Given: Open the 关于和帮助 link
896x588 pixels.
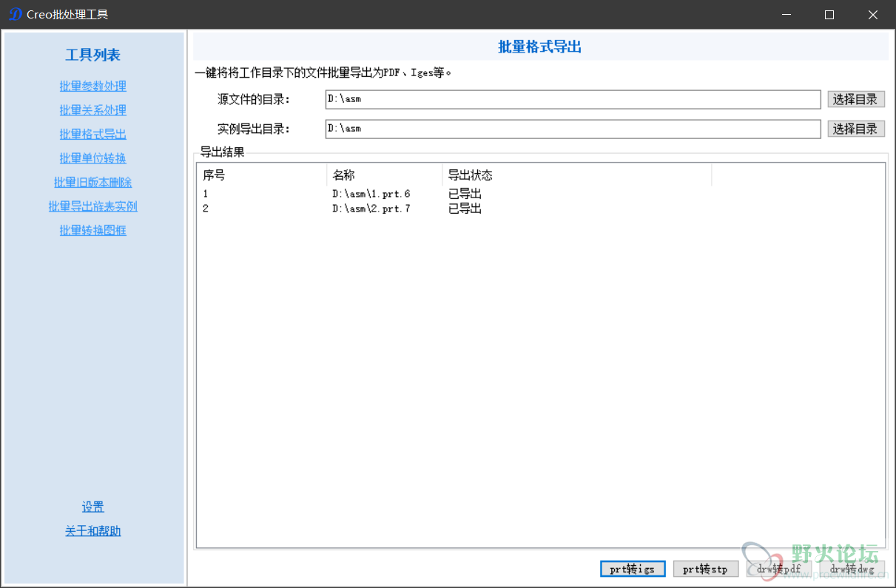Looking at the screenshot, I should point(93,531).
